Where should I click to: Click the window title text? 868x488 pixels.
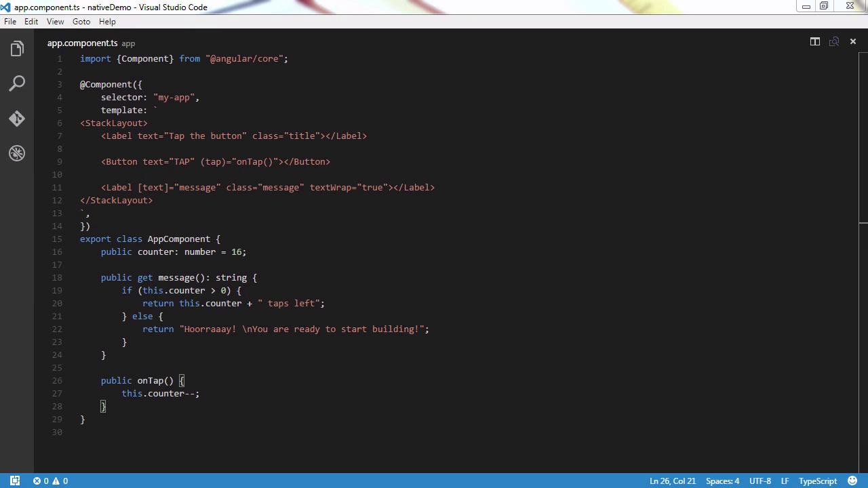point(111,7)
